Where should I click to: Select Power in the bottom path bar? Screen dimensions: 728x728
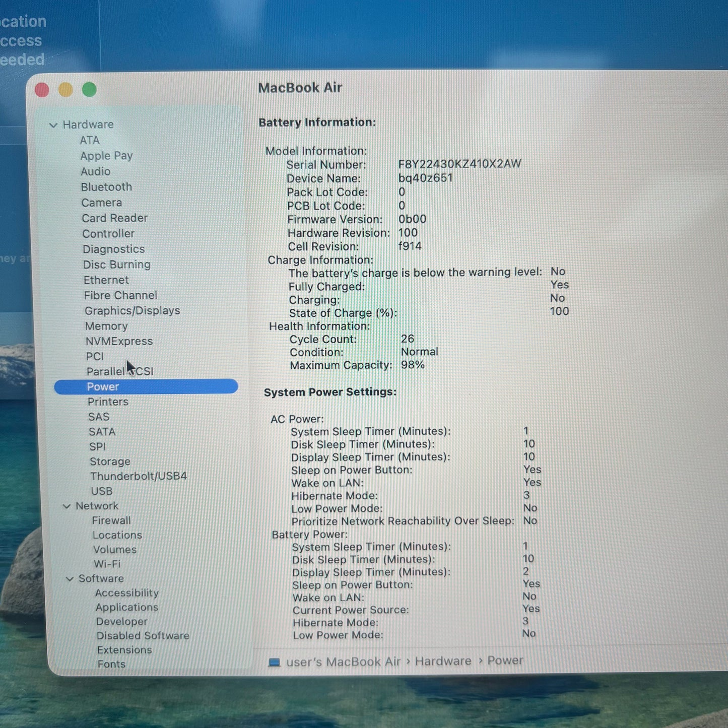[x=505, y=660]
